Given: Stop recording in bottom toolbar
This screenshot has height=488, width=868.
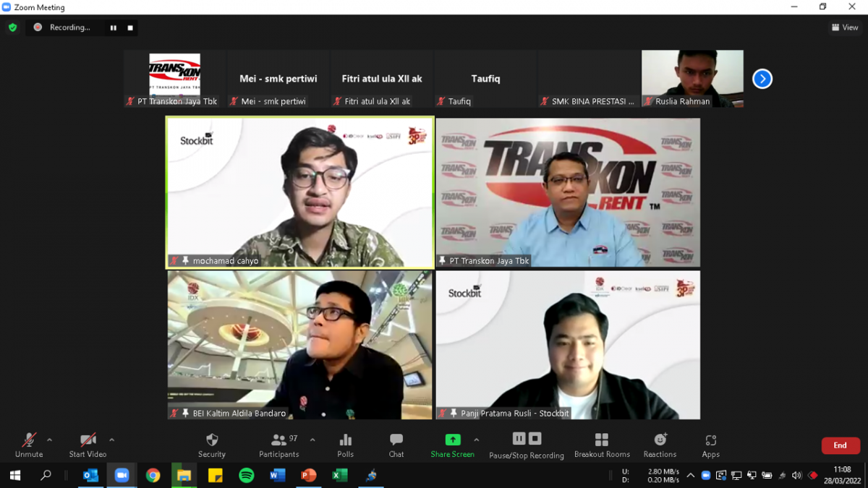Looking at the screenshot, I should (535, 439).
